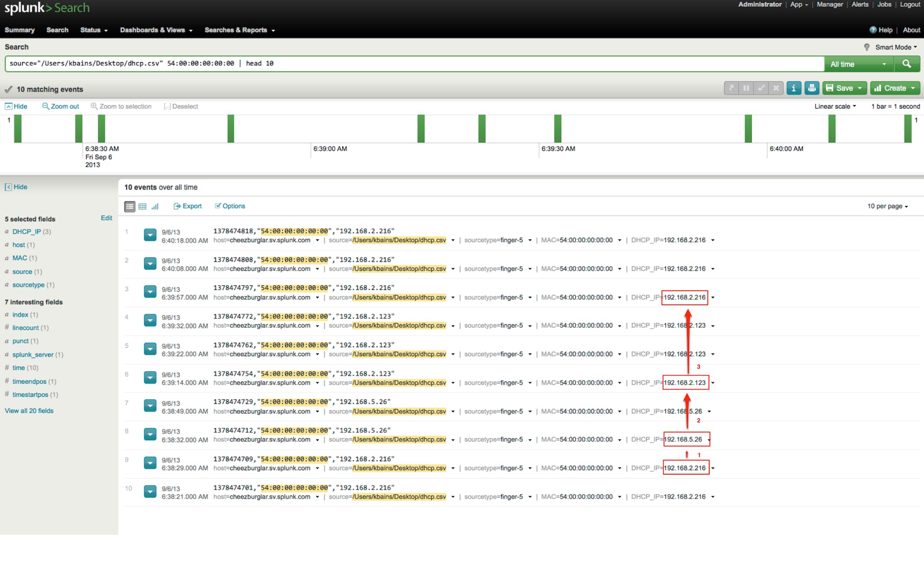Click the timeline bar nearest 6:39:00 AM
The width and height of the screenshot is (924, 564).
(x=231, y=129)
